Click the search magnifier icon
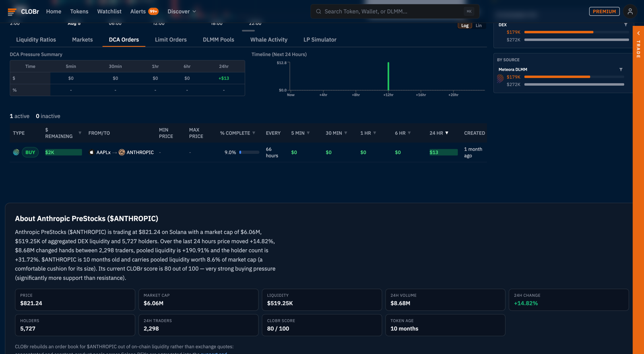Image resolution: width=644 pixels, height=354 pixels. [318, 11]
